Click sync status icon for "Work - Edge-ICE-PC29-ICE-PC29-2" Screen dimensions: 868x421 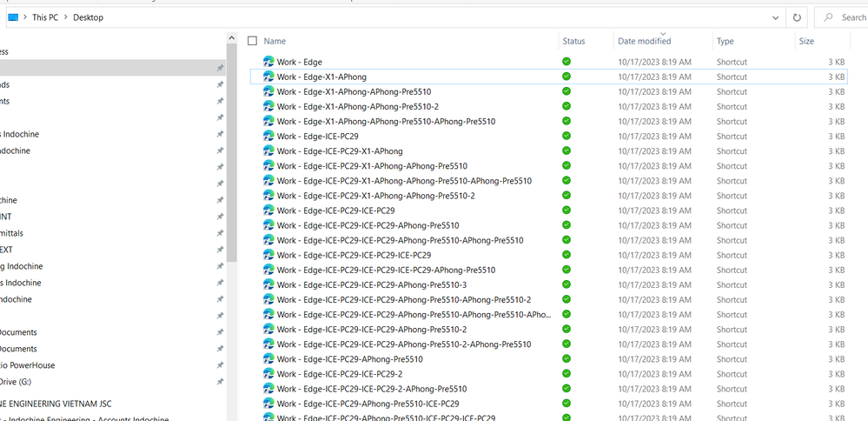coord(567,374)
